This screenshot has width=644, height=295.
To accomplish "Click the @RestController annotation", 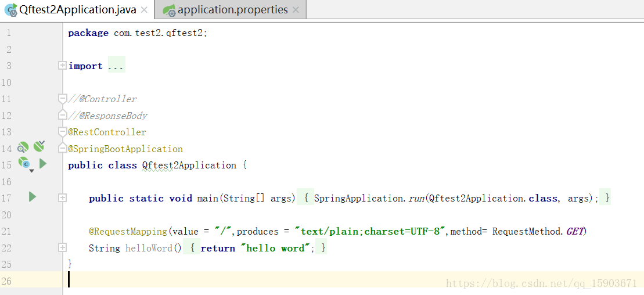I will click(107, 132).
